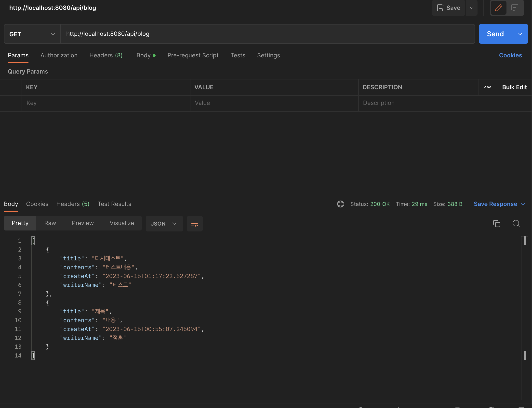Switch to the Authorization tab
The image size is (532, 408).
[x=59, y=55]
